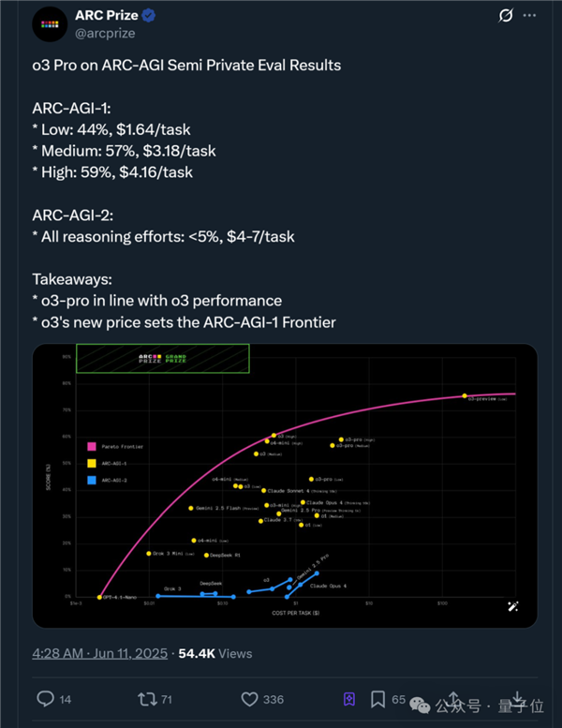Screen dimensions: 562x728
Task: Toggle the bookmark icon showing 65
Action: [377, 699]
